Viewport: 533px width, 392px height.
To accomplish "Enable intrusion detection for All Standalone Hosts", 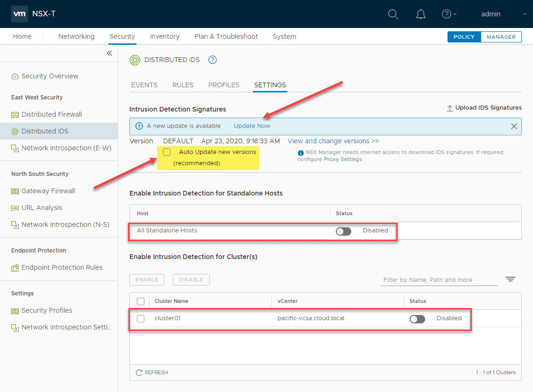I will 343,231.
